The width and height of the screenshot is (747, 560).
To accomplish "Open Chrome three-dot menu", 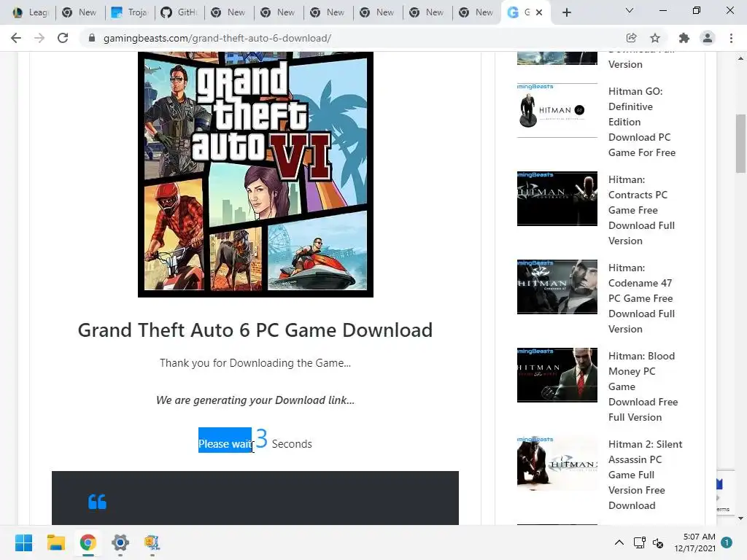I will click(731, 38).
